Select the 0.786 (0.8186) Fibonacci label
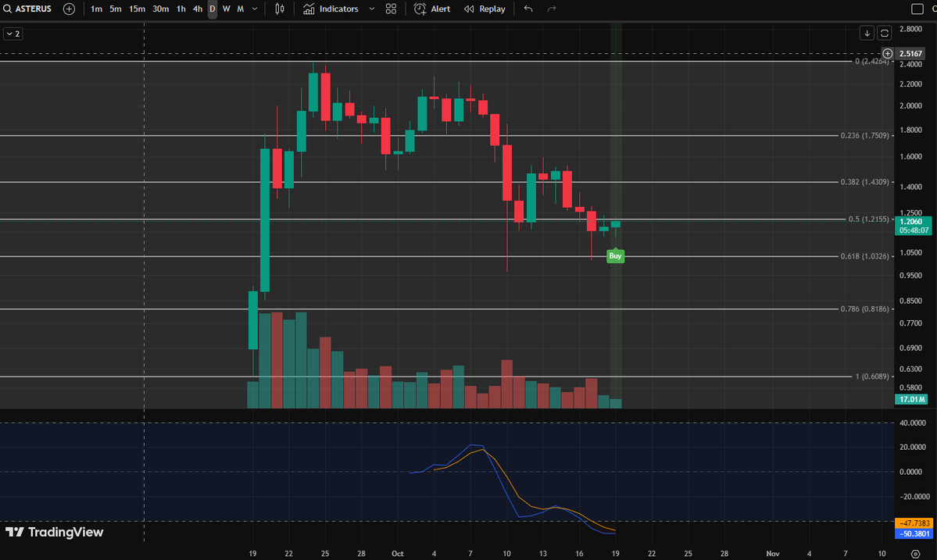The image size is (937, 560). click(864, 309)
